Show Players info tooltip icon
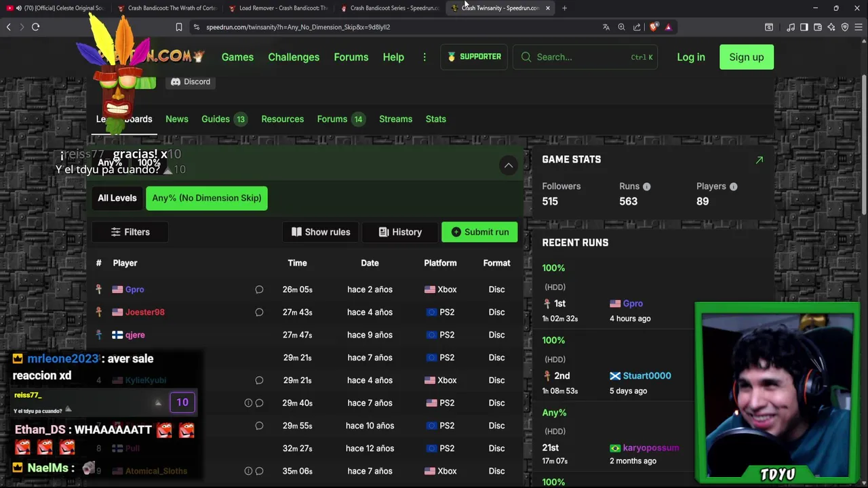This screenshot has width=868, height=488. click(x=733, y=186)
